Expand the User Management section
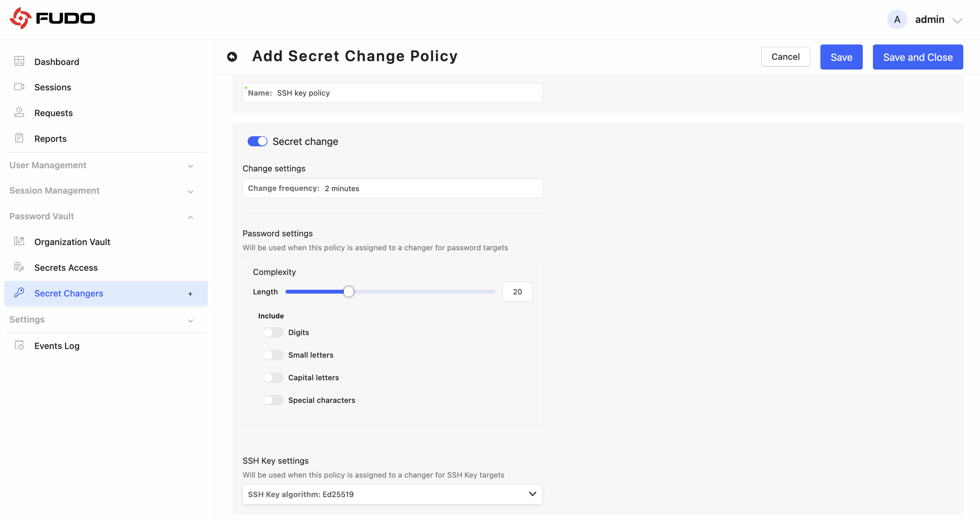This screenshot has width=980, height=520. 102,165
